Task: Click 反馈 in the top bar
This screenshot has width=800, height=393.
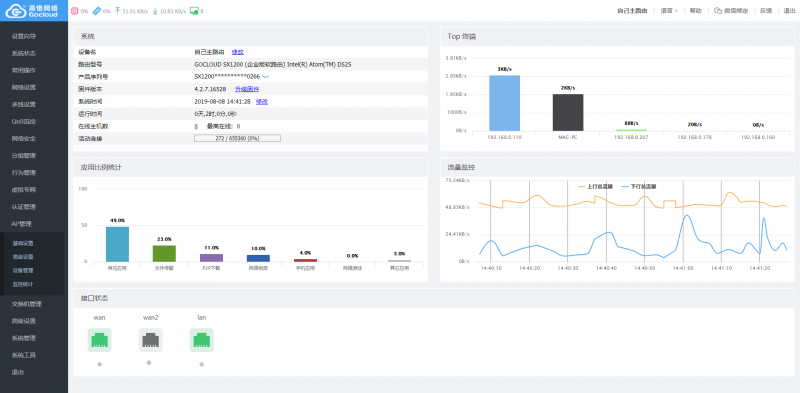Action: [x=766, y=11]
